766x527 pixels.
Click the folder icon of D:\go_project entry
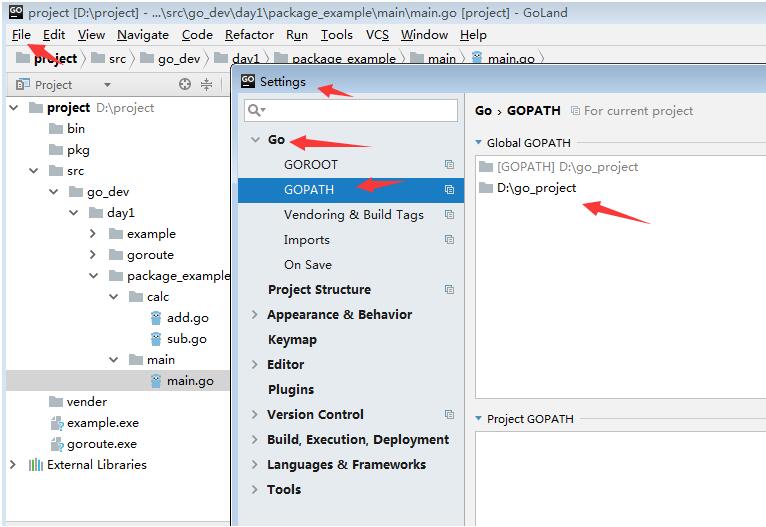486,188
